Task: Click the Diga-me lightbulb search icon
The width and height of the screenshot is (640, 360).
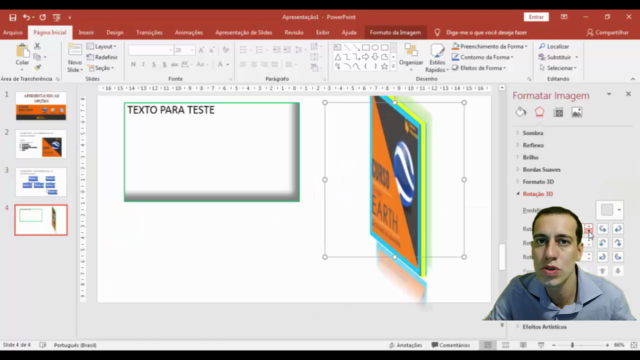Action: tap(437, 32)
